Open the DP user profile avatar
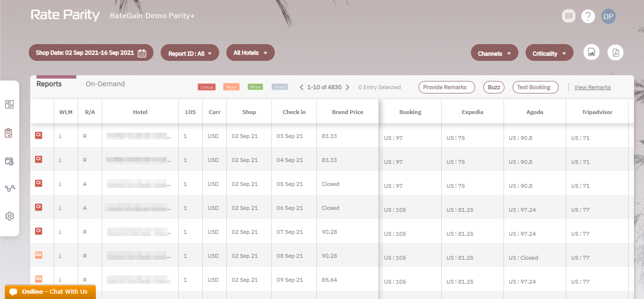Image resolution: width=644 pixels, height=299 pixels. (x=608, y=16)
